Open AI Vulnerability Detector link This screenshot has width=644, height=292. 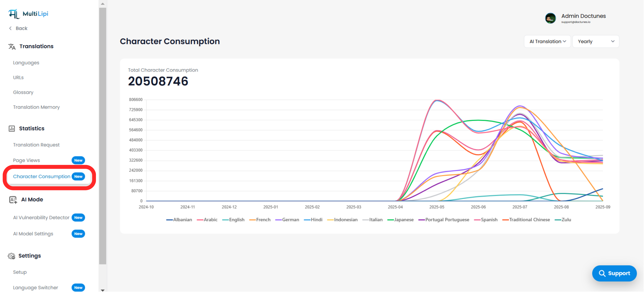41,218
